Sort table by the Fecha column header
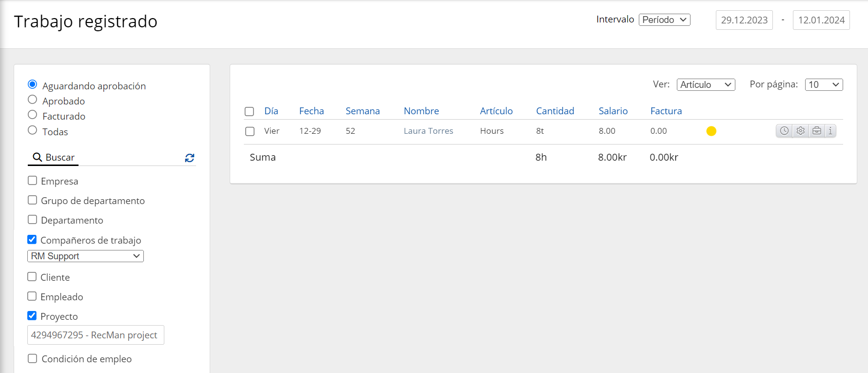This screenshot has height=373, width=868. [x=311, y=111]
